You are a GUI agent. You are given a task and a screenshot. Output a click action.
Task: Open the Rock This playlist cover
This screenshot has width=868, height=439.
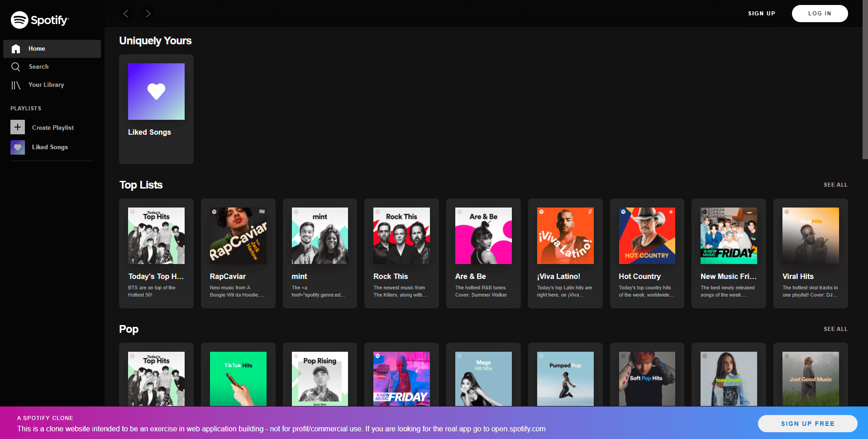[401, 236]
